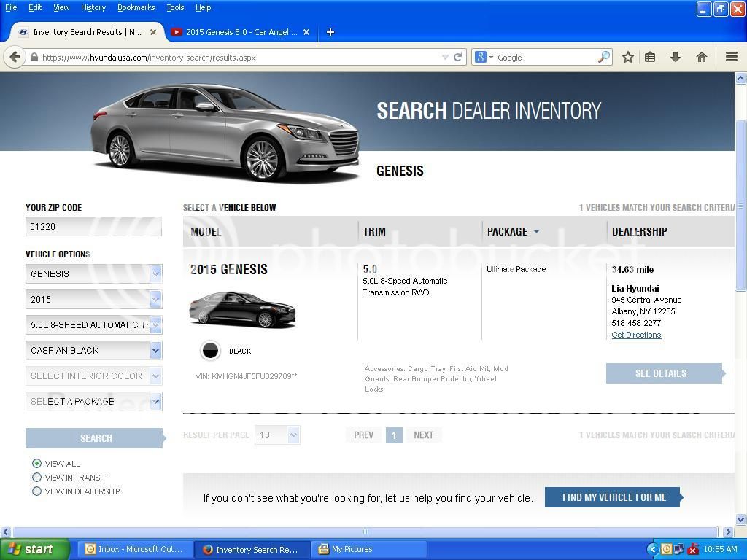Click the Lia Hyundai dealership name
This screenshot has height=560, width=747.
click(x=635, y=288)
